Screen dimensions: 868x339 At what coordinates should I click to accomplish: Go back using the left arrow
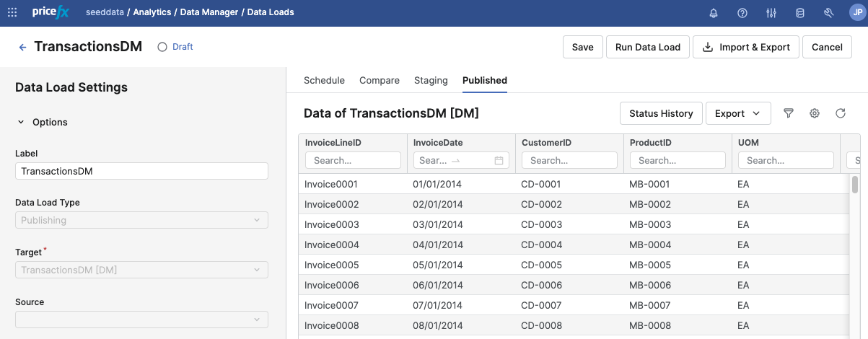point(22,47)
